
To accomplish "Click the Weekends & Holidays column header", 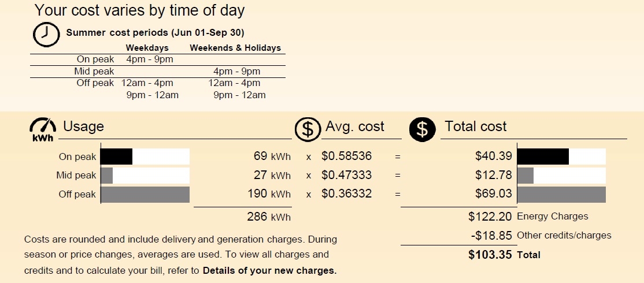I will [235, 48].
